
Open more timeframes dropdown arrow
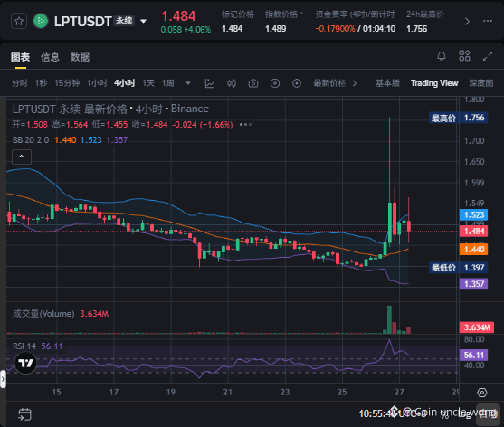coord(188,83)
